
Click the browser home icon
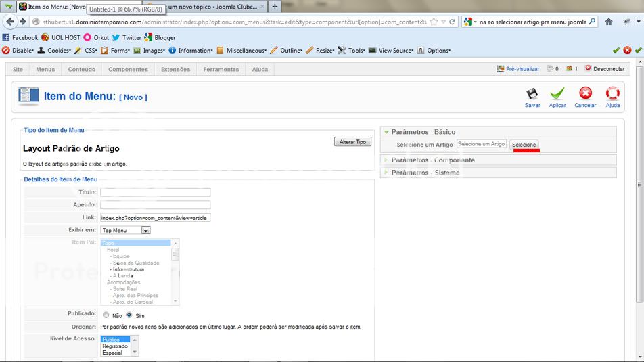click(609, 22)
